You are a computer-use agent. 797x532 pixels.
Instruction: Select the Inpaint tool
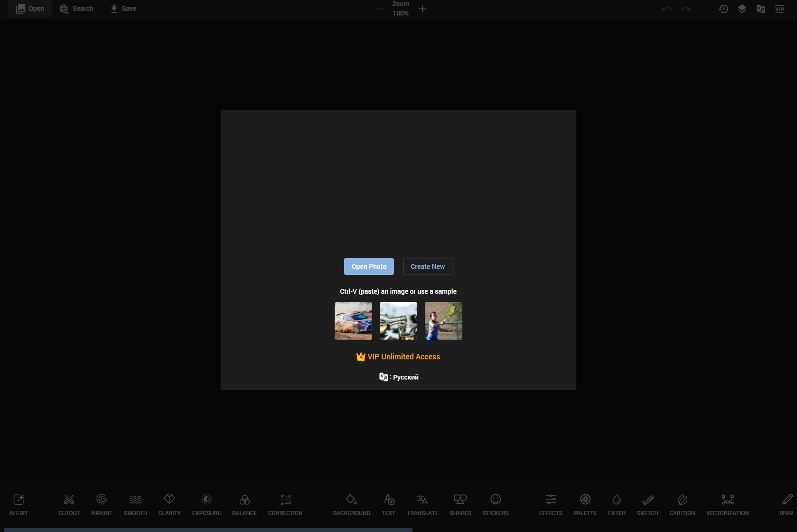(x=102, y=505)
